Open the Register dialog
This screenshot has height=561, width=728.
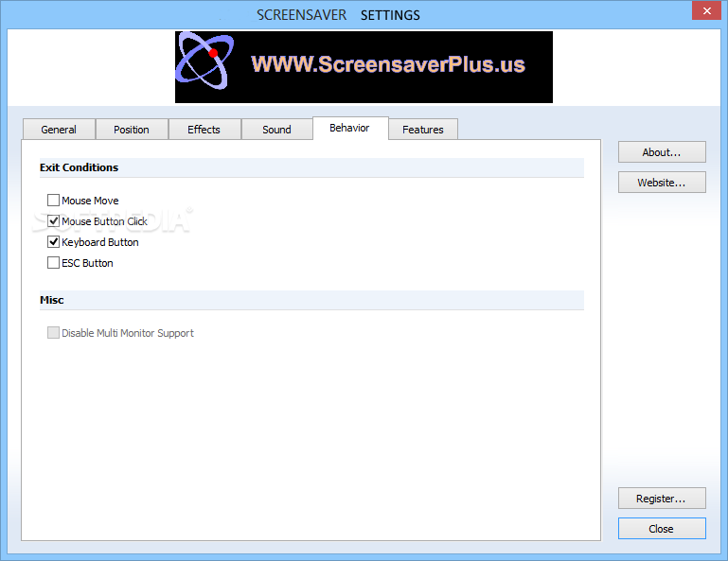(x=662, y=499)
